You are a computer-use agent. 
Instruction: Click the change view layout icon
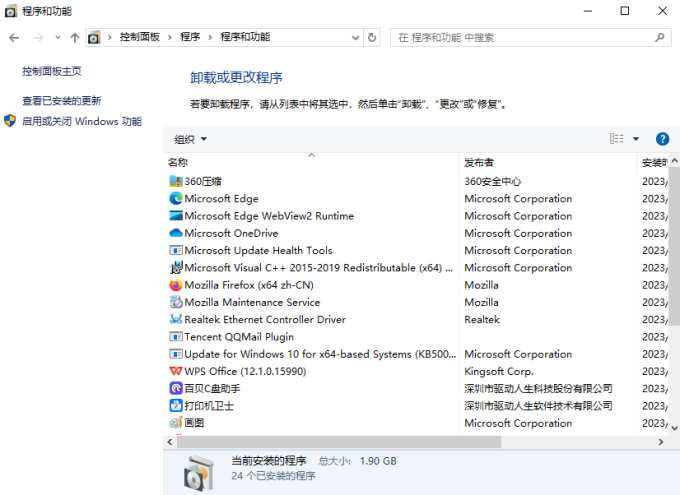pyautogui.click(x=616, y=139)
